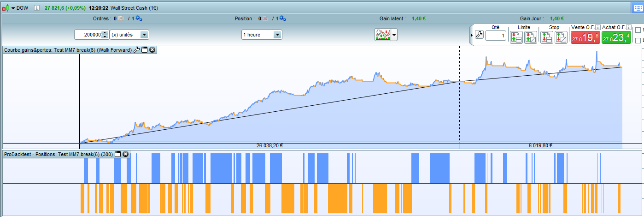The image size is (644, 217).
Task: Tick the upper checkbox right of Achat
Action: coord(638,30)
